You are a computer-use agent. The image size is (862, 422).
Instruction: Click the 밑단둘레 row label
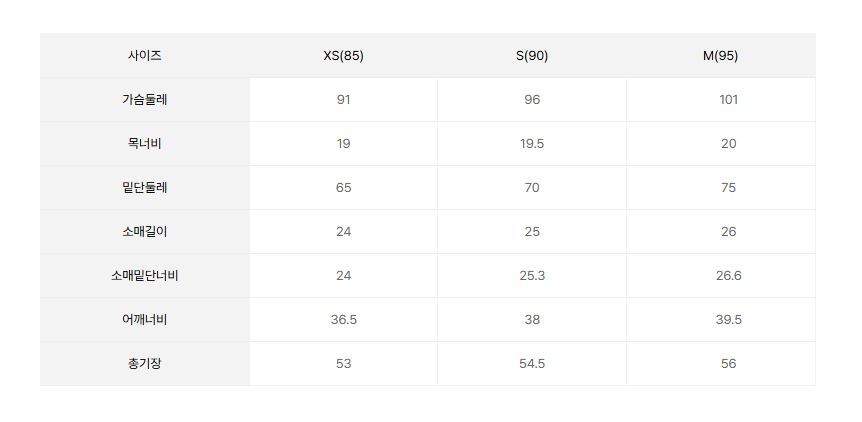pos(144,188)
